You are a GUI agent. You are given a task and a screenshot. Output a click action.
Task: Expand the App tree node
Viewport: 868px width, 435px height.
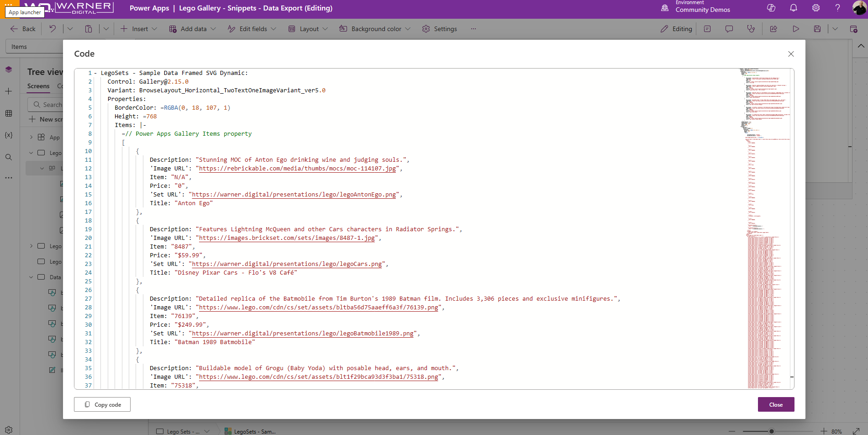(x=31, y=137)
